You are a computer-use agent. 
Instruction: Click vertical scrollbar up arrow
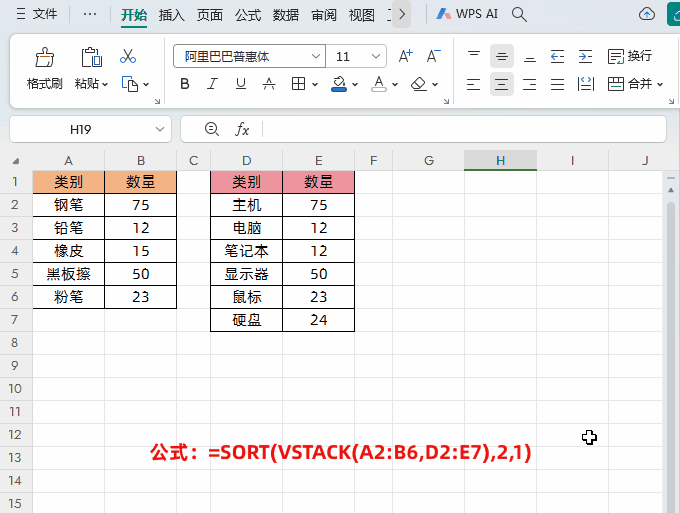(x=671, y=190)
